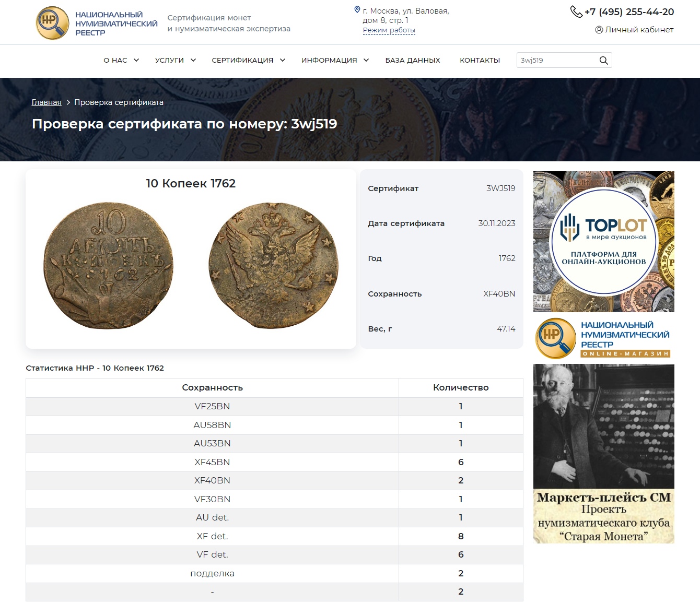The height and width of the screenshot is (615, 700).
Task: Expand the СЕРТИФИКАЦИЯ dropdown menu
Action: click(248, 61)
